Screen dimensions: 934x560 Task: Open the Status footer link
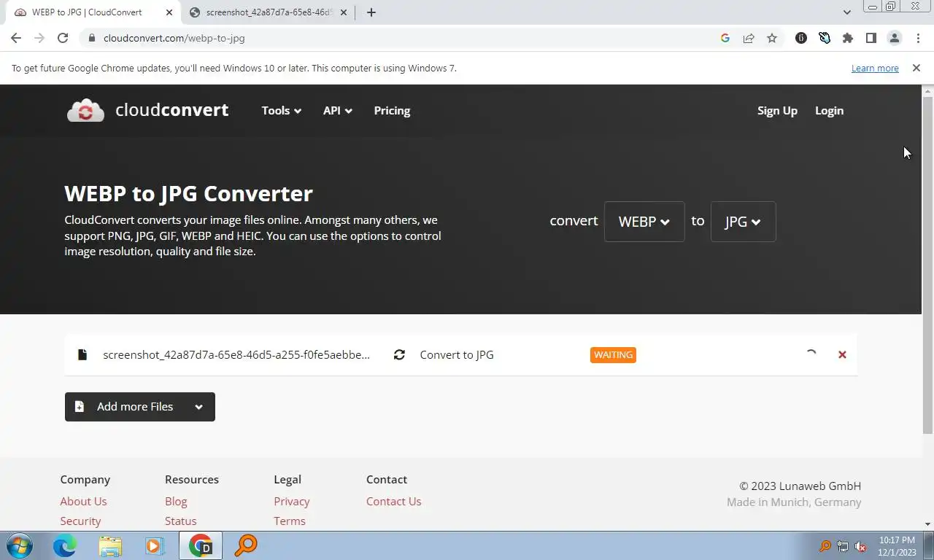pos(181,521)
